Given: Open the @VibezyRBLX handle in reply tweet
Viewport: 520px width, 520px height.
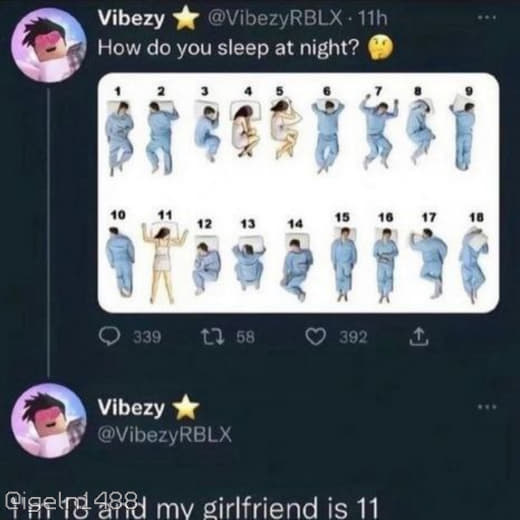Looking at the screenshot, I should point(164,435).
